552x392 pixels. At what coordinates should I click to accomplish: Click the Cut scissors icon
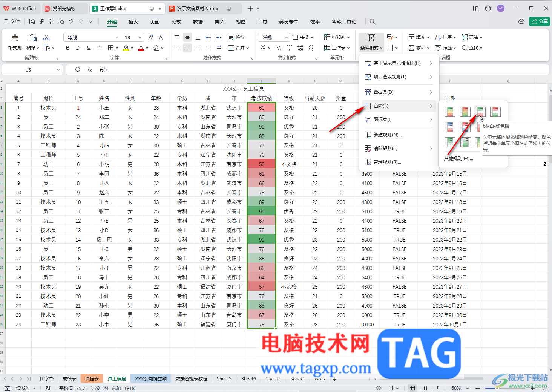point(46,37)
